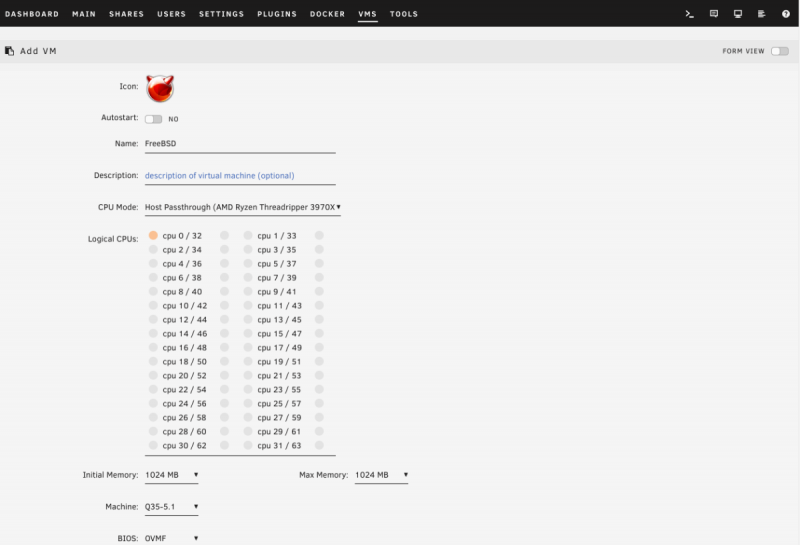Check the cpu 22 checkbox
Screen dimensions: 800x545
point(153,389)
